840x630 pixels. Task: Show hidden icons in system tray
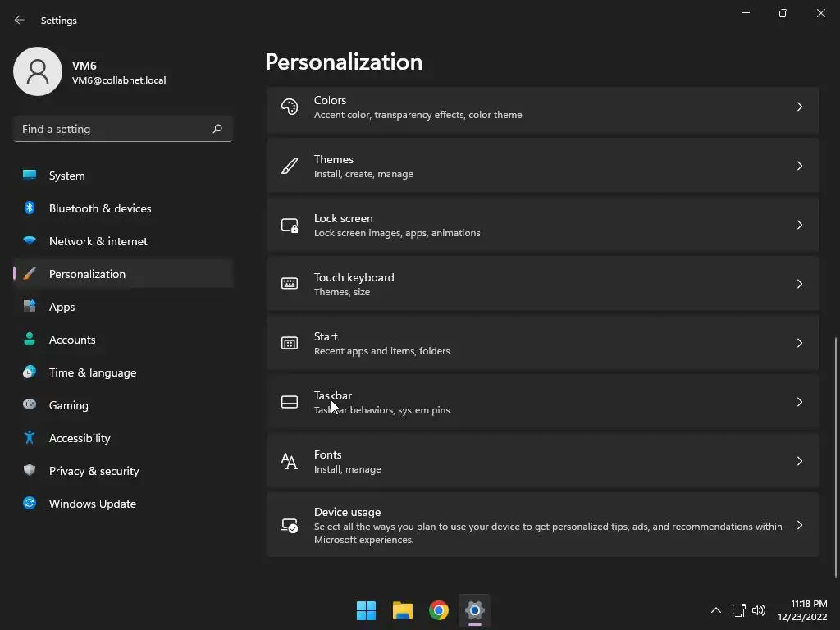715,610
